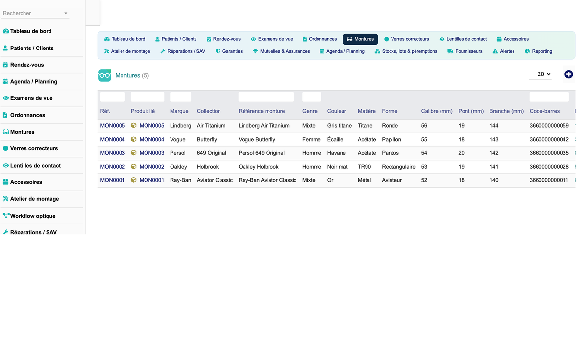Switch to Tableau de bord top tab

[x=124, y=39]
